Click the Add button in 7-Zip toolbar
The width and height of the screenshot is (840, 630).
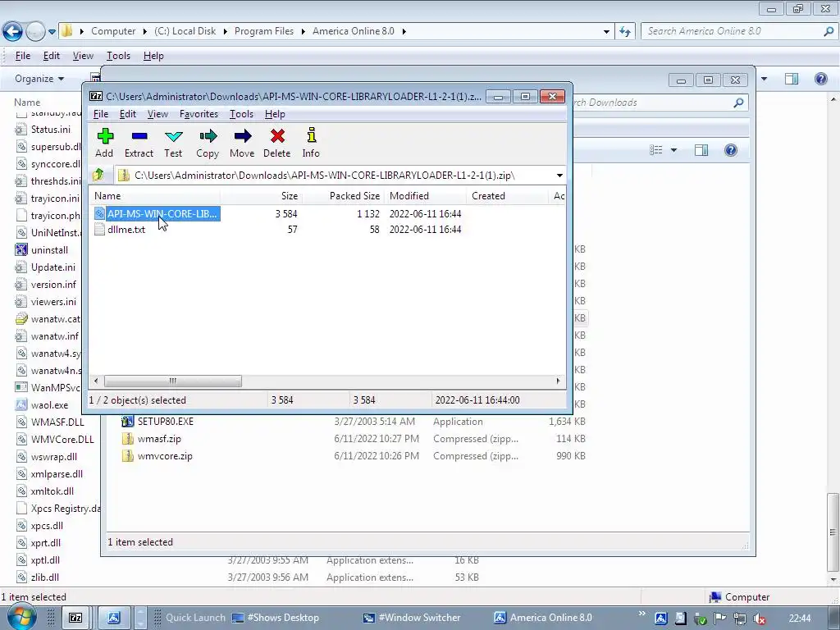(x=104, y=143)
